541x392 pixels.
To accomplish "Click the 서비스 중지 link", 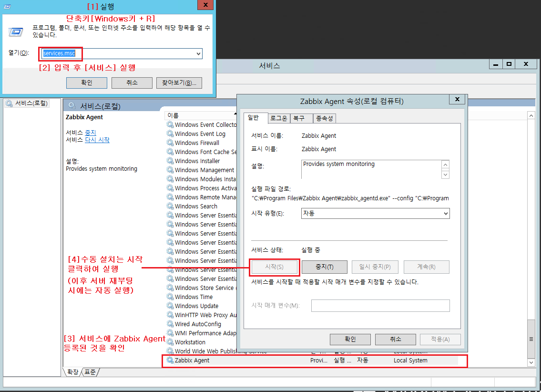I will (91, 133).
